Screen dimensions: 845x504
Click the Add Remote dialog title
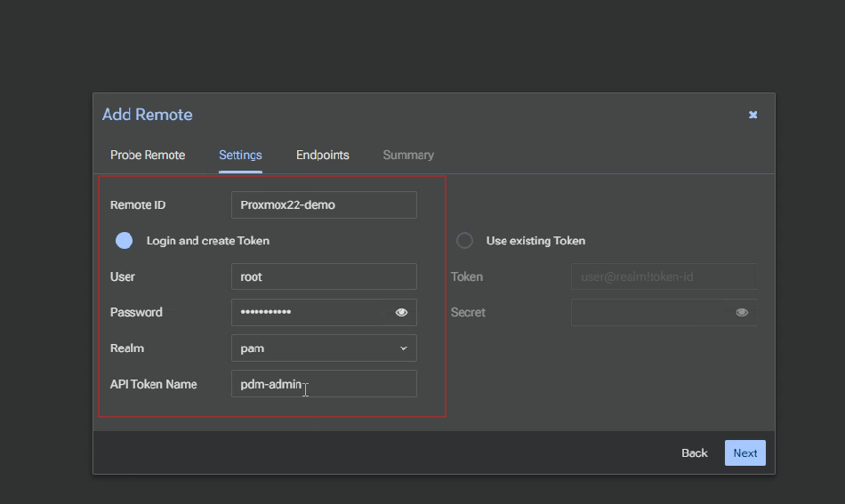click(148, 115)
